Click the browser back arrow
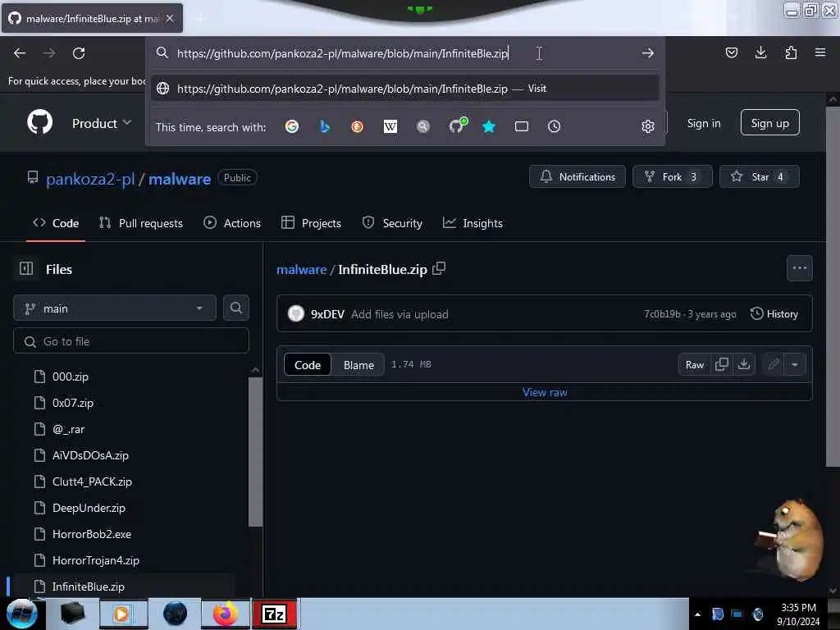The height and width of the screenshot is (630, 840). click(20, 53)
